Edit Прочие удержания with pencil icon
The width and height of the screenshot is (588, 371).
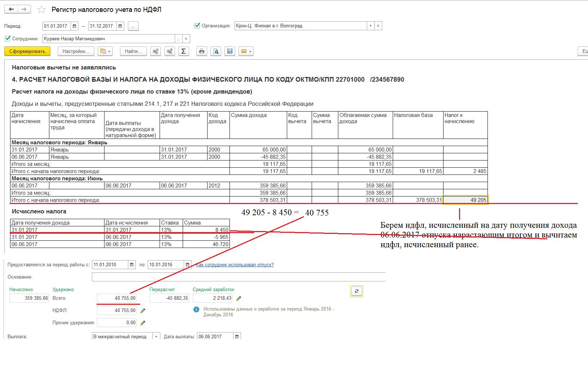coord(143,323)
